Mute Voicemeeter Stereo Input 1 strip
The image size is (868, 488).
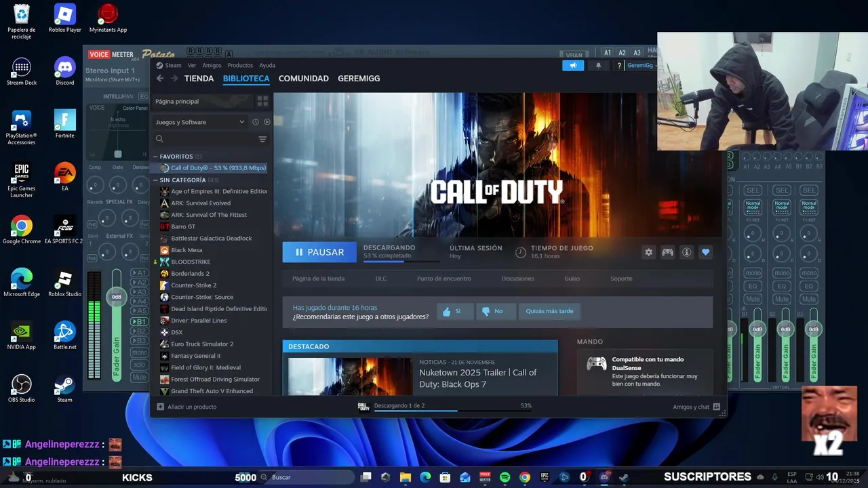[139, 377]
